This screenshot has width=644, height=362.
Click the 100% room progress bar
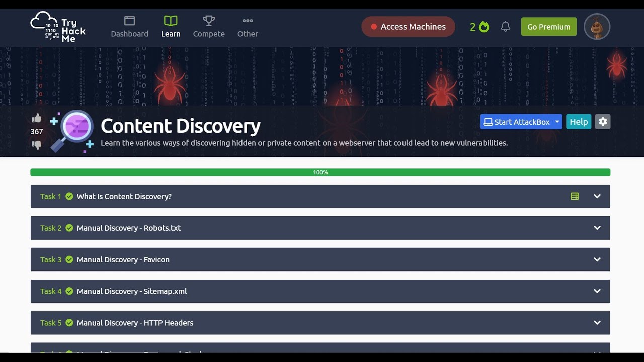(320, 172)
